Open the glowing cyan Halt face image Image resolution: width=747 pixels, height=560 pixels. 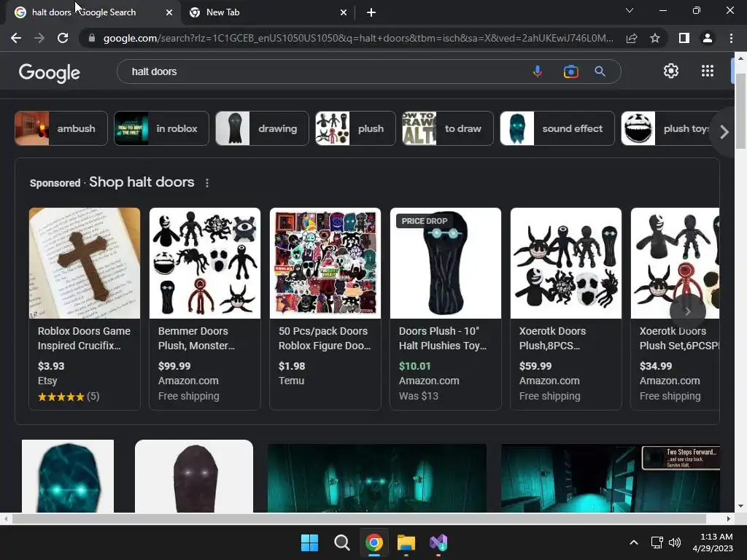click(68, 476)
